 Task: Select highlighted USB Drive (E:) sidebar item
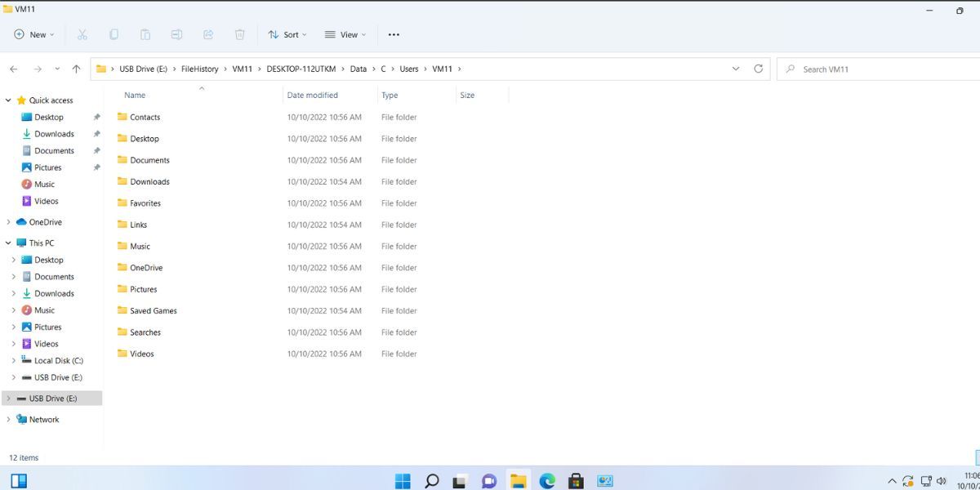pos(52,399)
